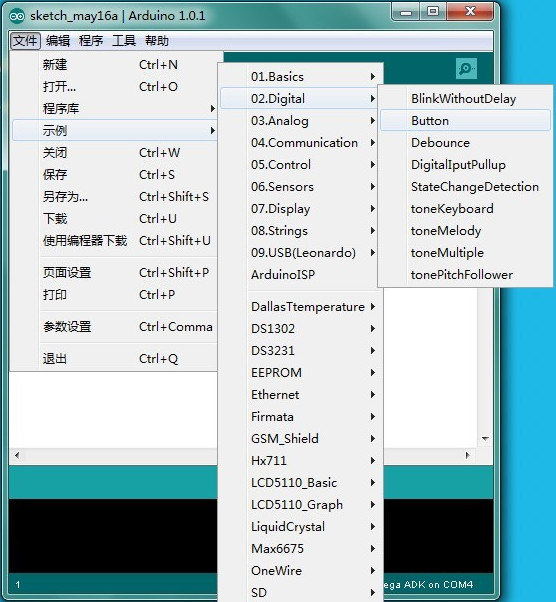Viewport: 556px width, 602px height.
Task: Click horizontal scrollbar left arrow
Action: [17, 455]
